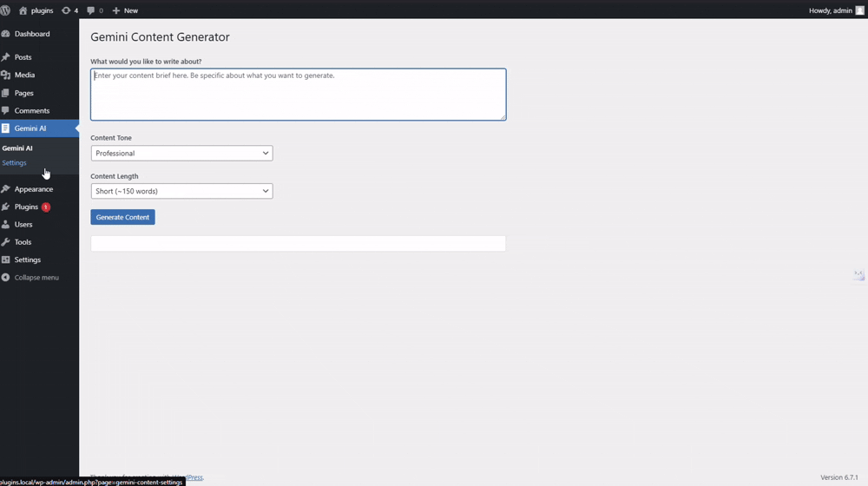Click the Dashboard gauge icon

coord(5,34)
